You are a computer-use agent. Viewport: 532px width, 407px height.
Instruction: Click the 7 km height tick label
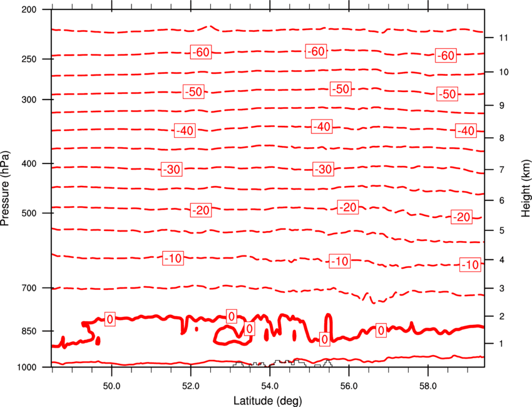[x=501, y=170]
